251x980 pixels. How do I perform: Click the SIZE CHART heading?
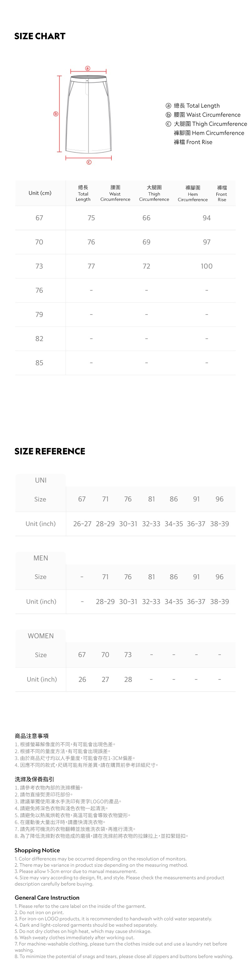(x=40, y=36)
